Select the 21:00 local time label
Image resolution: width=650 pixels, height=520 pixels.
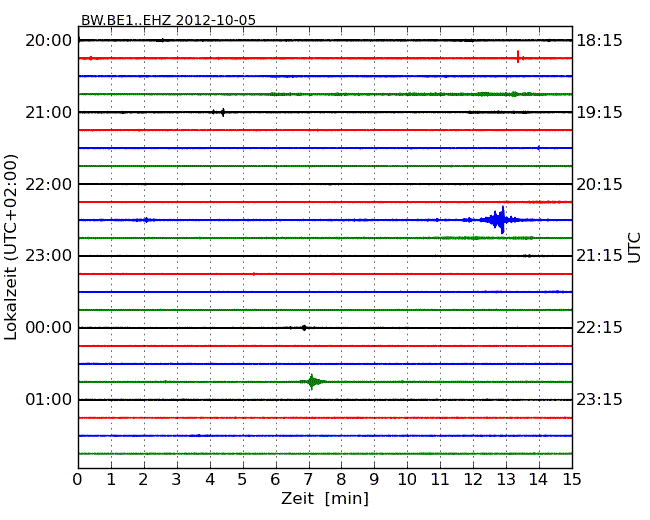pyautogui.click(x=49, y=112)
